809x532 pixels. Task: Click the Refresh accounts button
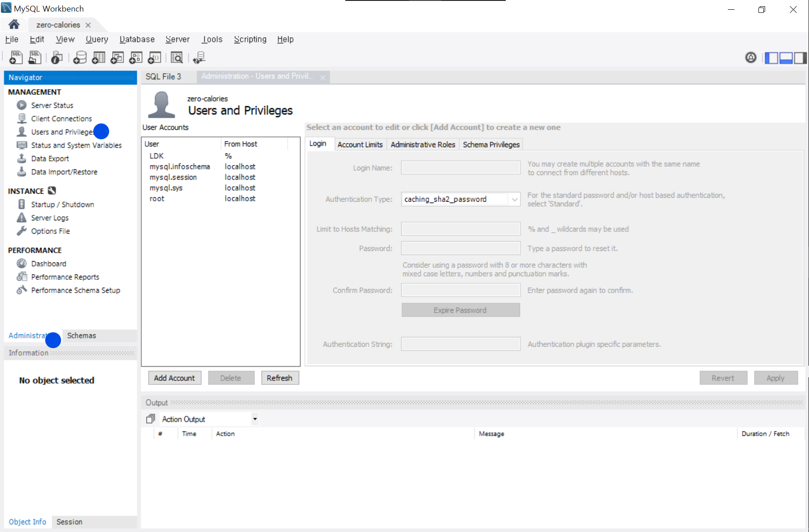280,378
